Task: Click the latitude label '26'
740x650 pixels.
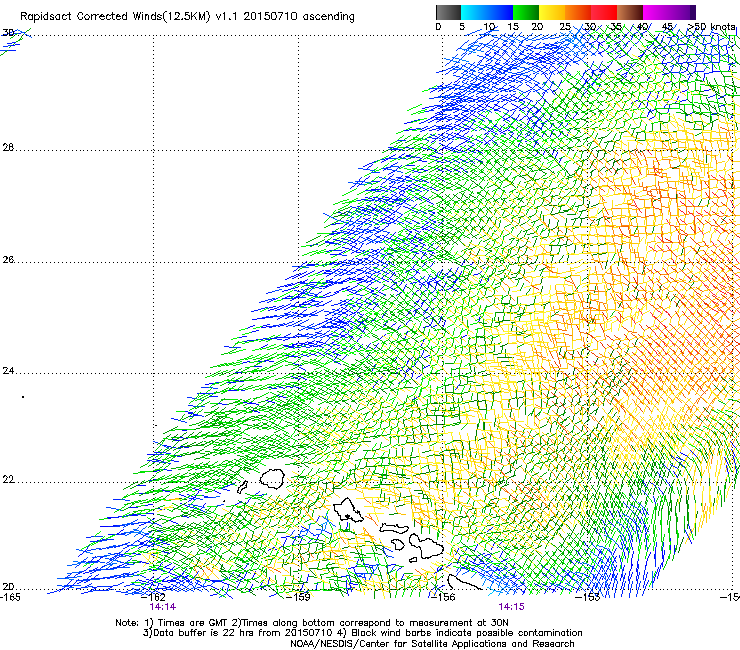Action: tap(8, 260)
